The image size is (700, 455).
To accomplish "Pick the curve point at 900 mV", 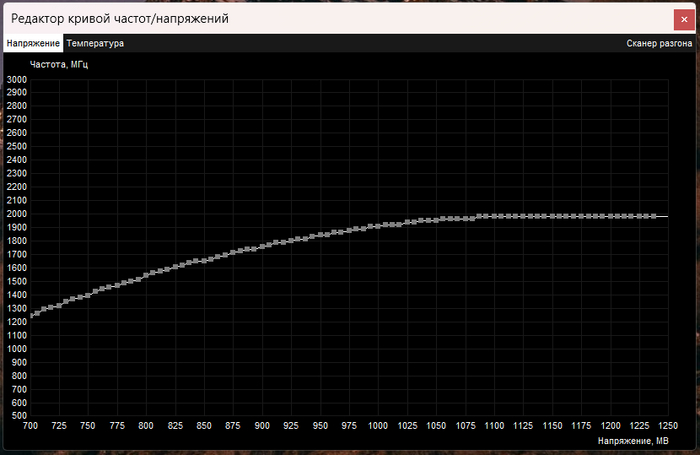I will 263,246.
